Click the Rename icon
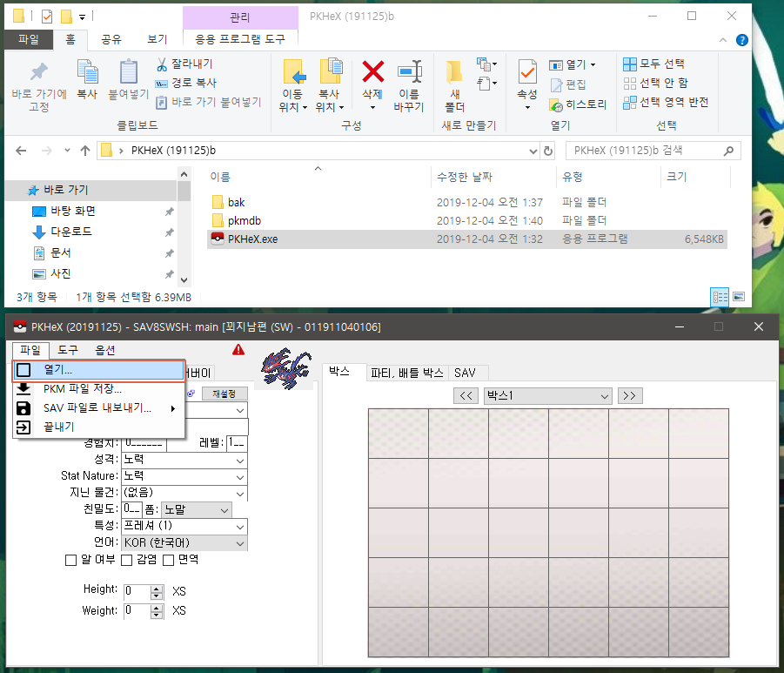Viewport: 784px width, 673px height. click(410, 71)
